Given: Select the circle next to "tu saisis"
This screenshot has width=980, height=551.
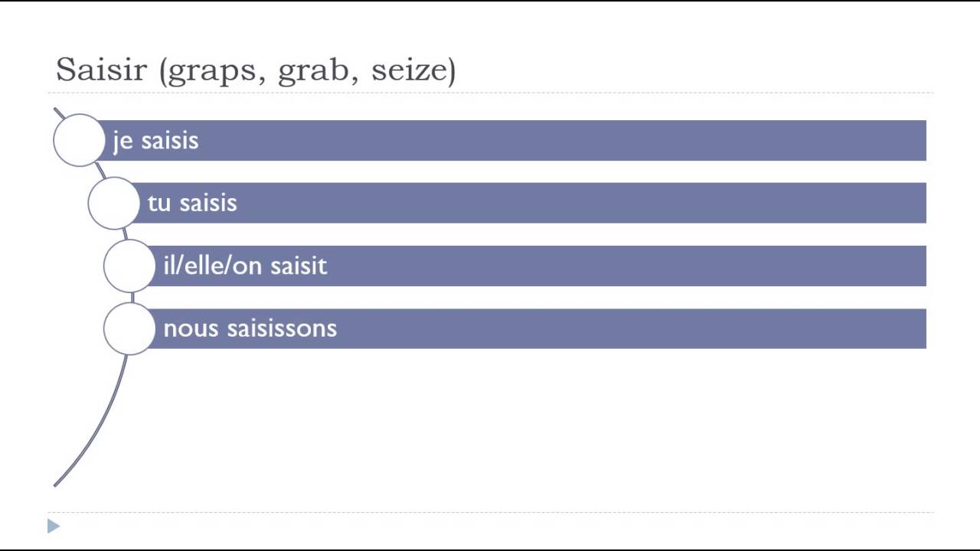Looking at the screenshot, I should (x=113, y=203).
